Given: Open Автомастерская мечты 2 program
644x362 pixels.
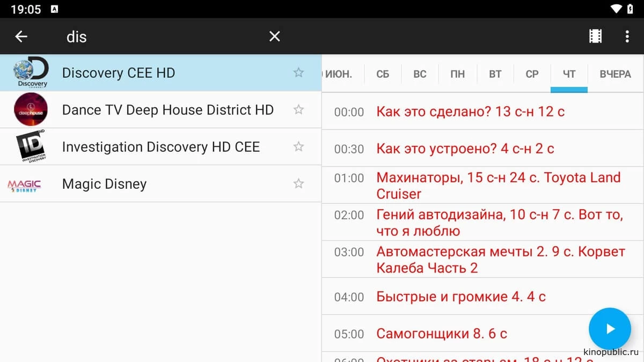Looking at the screenshot, I should click(x=483, y=260).
